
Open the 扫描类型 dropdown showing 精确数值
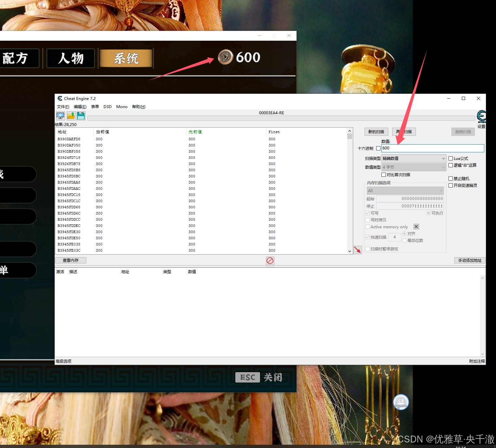click(414, 159)
